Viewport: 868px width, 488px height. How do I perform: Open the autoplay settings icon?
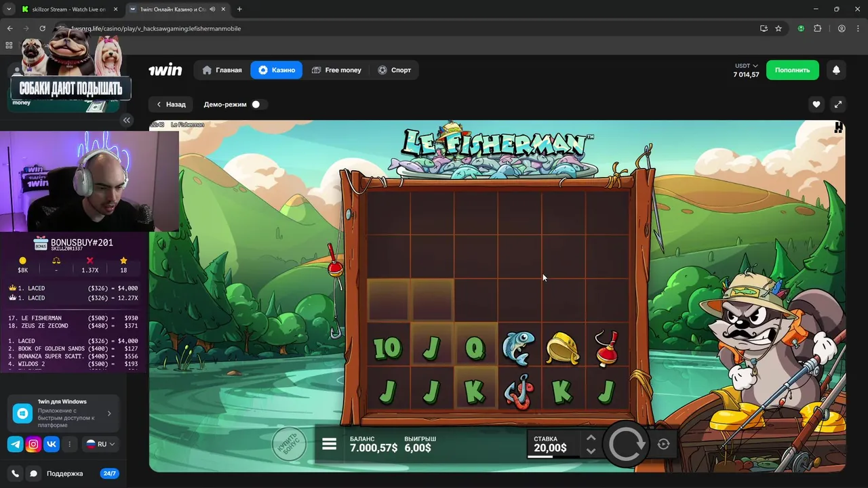[663, 444]
